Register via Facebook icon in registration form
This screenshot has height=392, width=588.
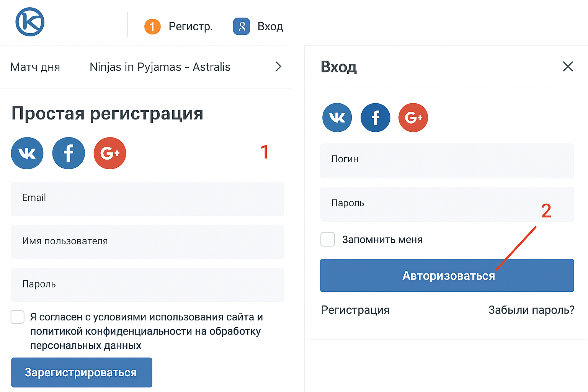coord(69,153)
